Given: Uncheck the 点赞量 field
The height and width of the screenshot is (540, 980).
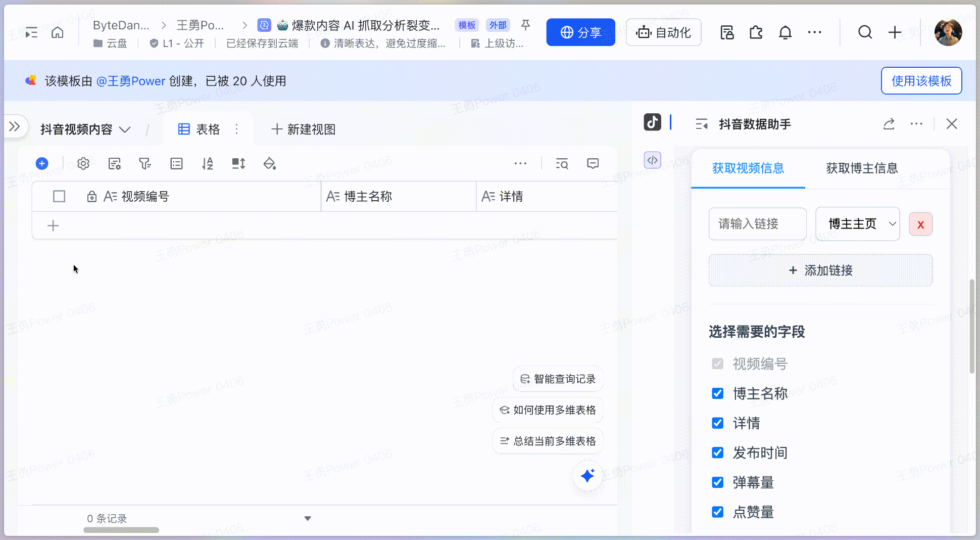Looking at the screenshot, I should (x=717, y=512).
